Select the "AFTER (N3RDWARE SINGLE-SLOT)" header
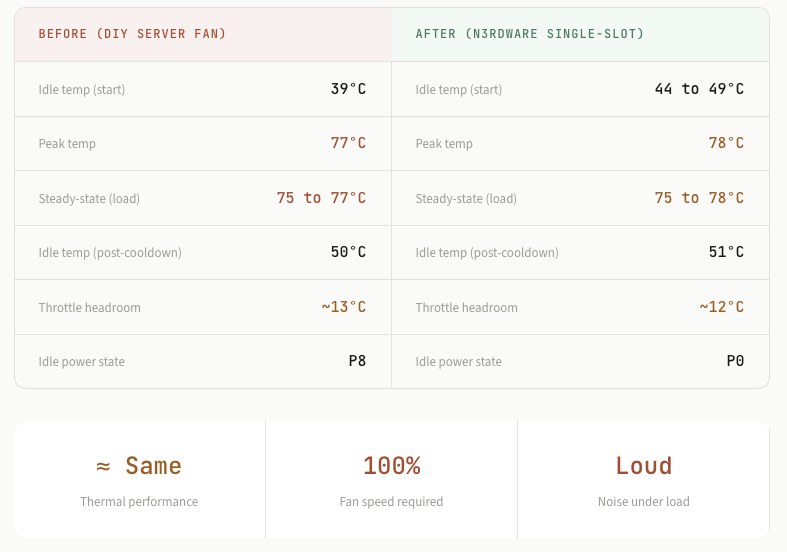The image size is (787, 552). (530, 34)
